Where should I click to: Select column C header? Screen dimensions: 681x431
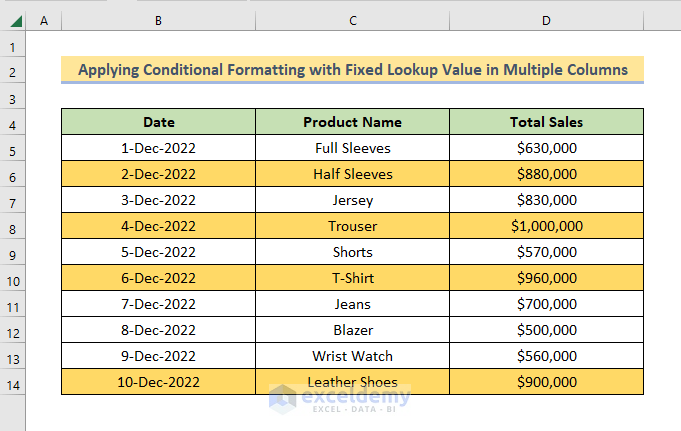[352, 21]
